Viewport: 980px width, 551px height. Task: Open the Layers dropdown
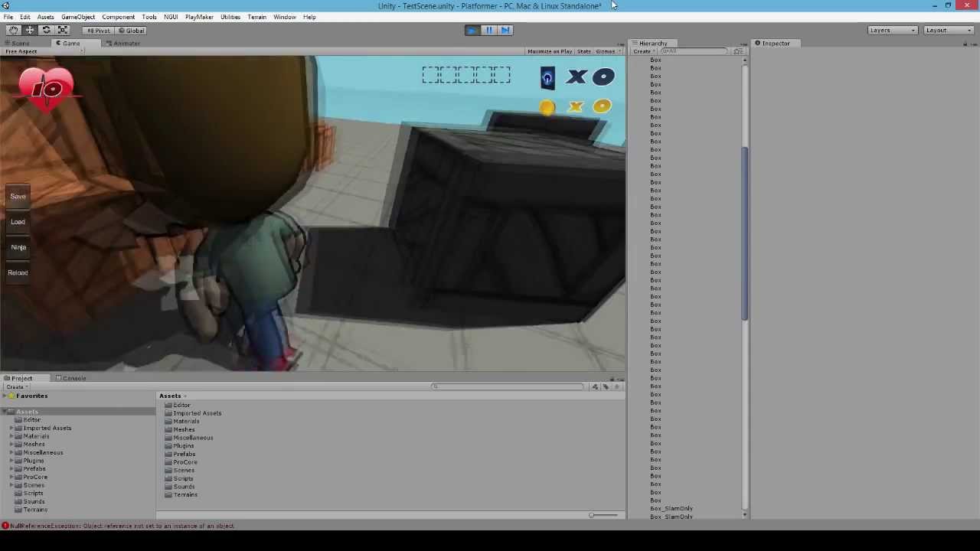[x=892, y=30]
